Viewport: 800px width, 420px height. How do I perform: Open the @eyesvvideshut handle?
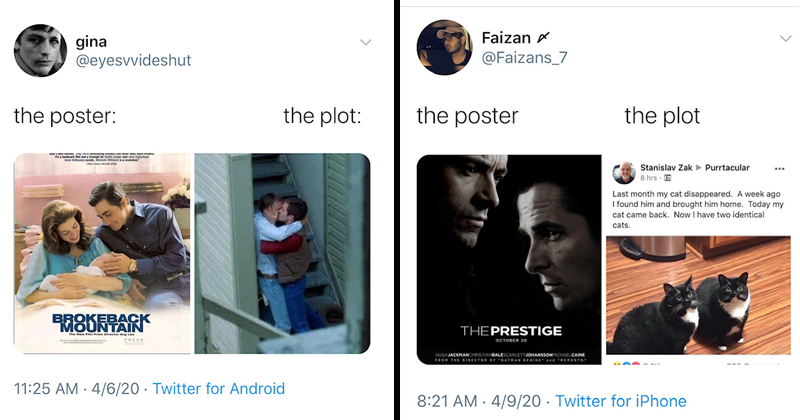[132, 60]
